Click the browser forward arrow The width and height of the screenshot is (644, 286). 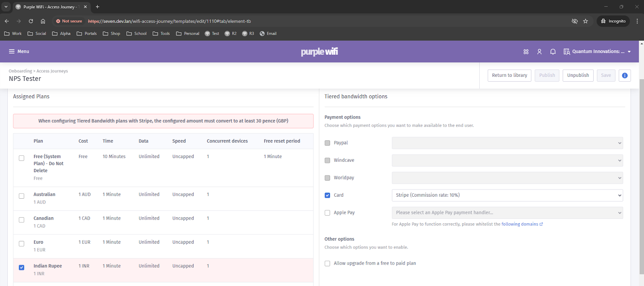pyautogui.click(x=19, y=21)
